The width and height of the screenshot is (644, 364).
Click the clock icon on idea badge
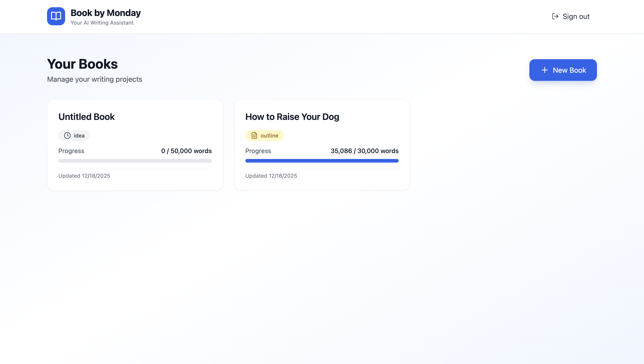[x=67, y=135]
